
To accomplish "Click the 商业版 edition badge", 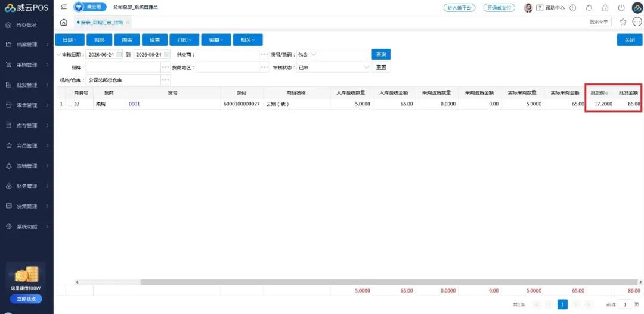I will (x=90, y=7).
